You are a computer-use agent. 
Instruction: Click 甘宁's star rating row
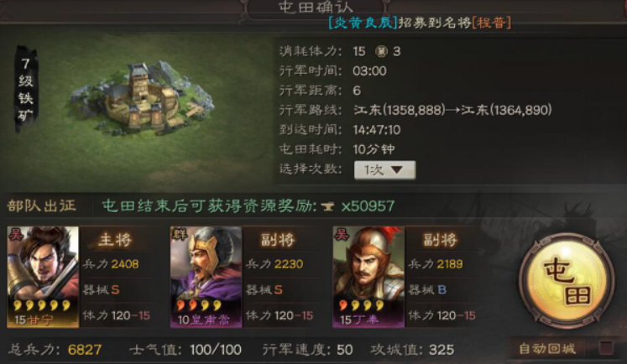coord(42,305)
